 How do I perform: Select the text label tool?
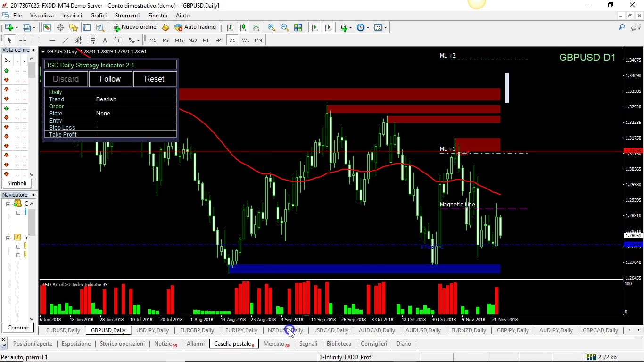pos(118,41)
